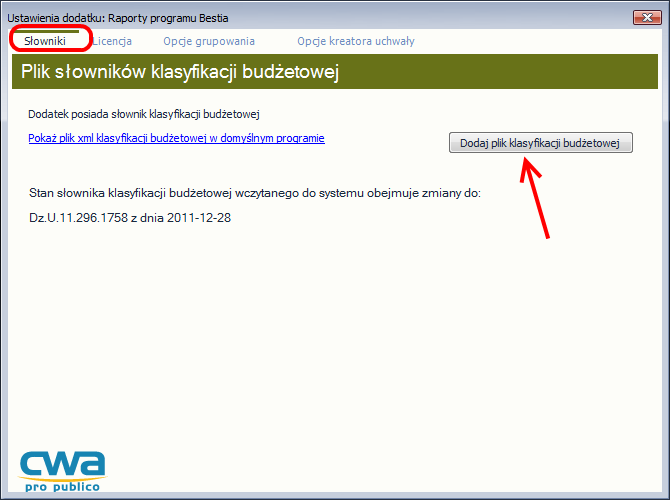
Task: Open link Pokaż plik xml klasyfikacji budżetowej
Action: point(176,138)
